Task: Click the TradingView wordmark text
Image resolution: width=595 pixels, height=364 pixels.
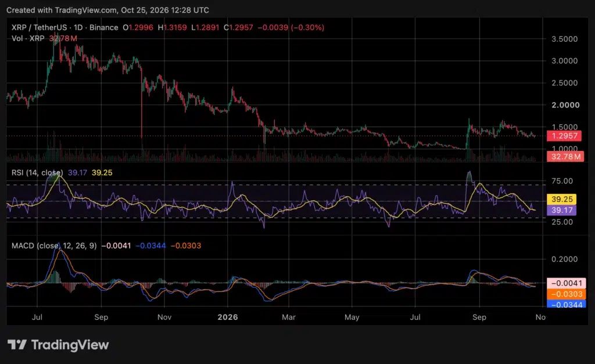Action: tap(70, 345)
